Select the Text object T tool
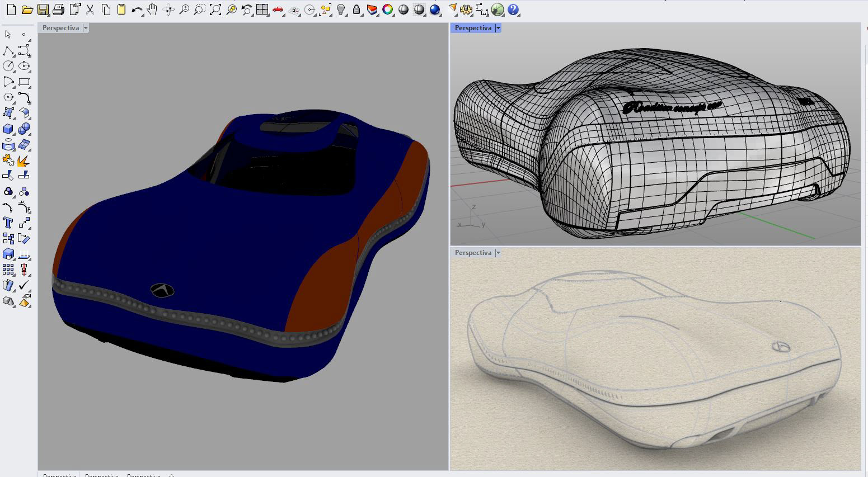The width and height of the screenshot is (868, 477). (x=8, y=223)
